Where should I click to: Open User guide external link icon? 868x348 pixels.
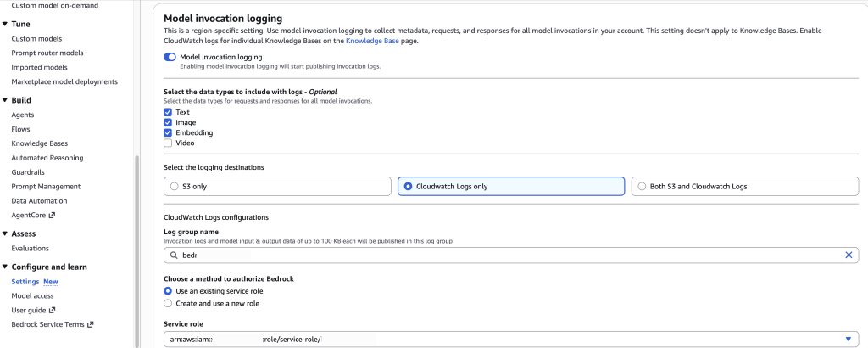coord(52,310)
